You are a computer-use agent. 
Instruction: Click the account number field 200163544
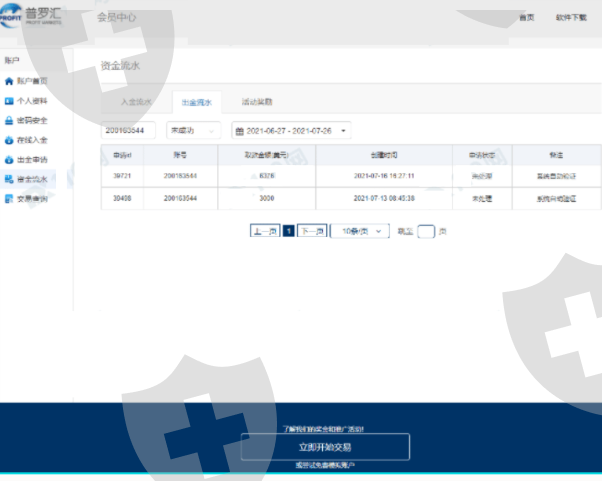coord(128,131)
